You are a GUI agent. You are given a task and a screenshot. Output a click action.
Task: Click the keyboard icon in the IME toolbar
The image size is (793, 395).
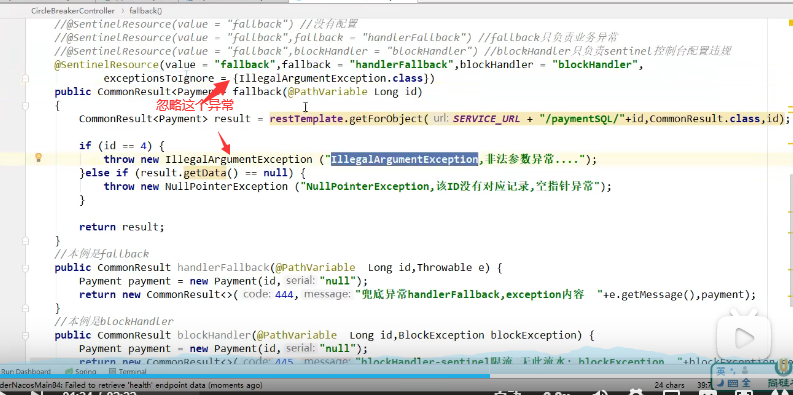pyautogui.click(x=732, y=383)
